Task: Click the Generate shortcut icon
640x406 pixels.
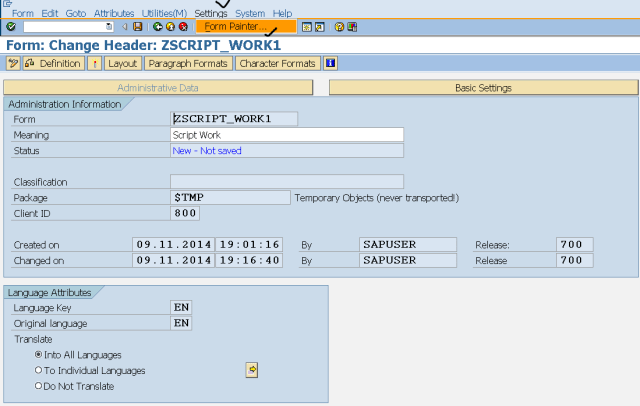Action: click(x=320, y=27)
